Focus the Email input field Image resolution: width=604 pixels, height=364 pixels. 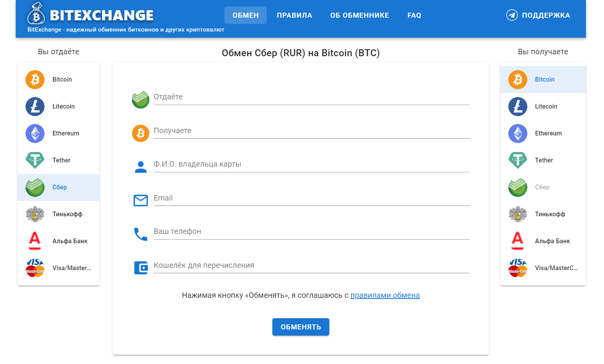click(x=311, y=199)
